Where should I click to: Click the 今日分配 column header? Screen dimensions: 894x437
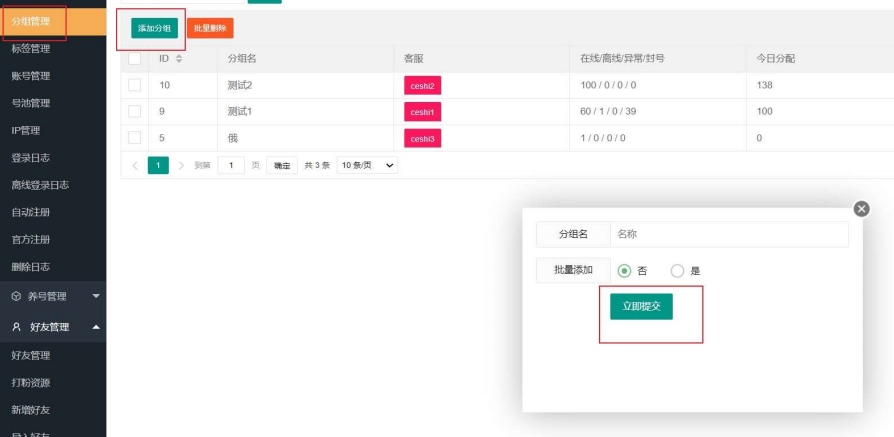click(775, 58)
